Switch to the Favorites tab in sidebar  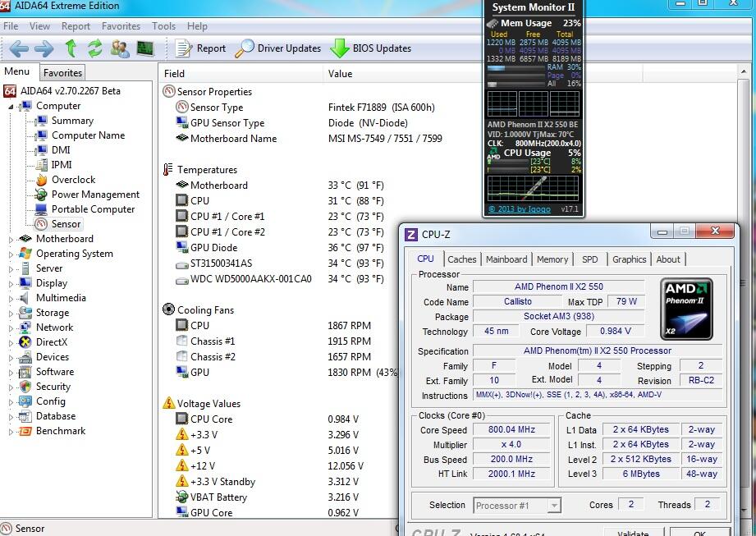point(62,73)
